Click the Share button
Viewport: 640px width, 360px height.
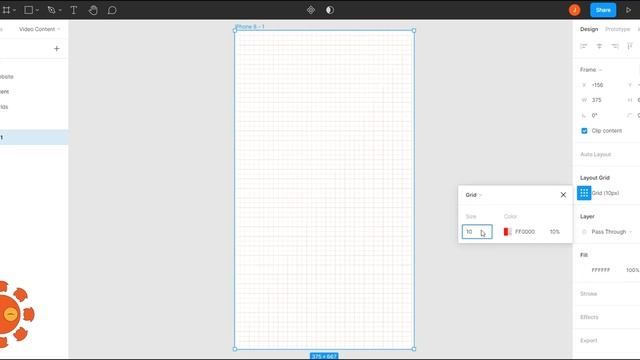pos(603,10)
